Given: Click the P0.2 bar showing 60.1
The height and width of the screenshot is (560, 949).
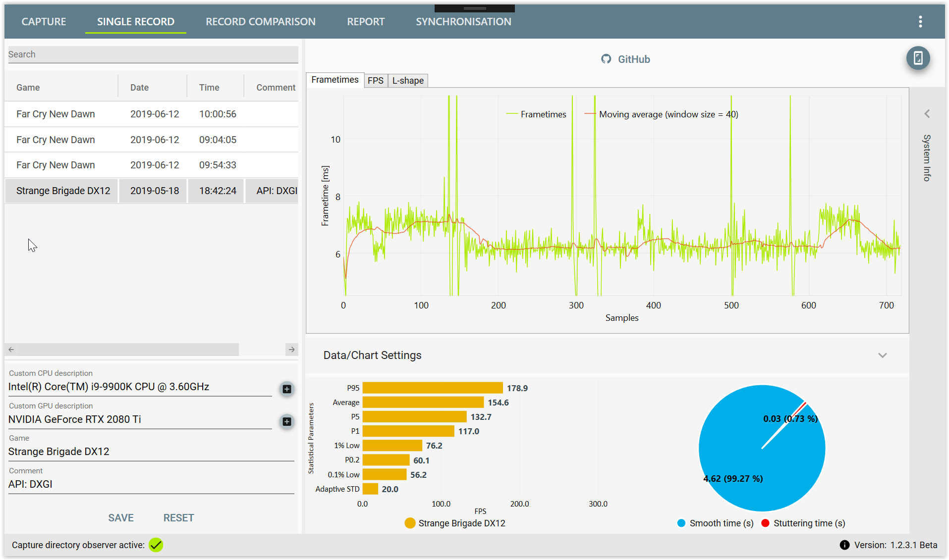Looking at the screenshot, I should tap(386, 460).
